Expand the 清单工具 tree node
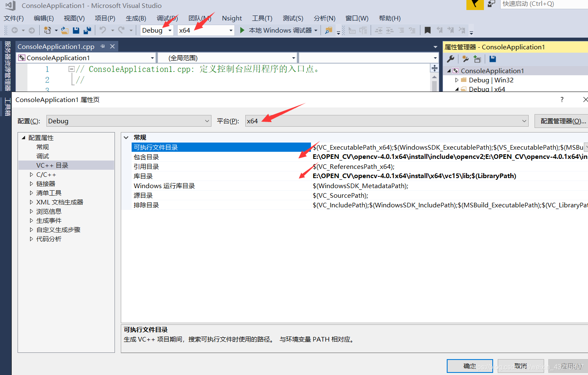588x375 pixels. [x=31, y=193]
